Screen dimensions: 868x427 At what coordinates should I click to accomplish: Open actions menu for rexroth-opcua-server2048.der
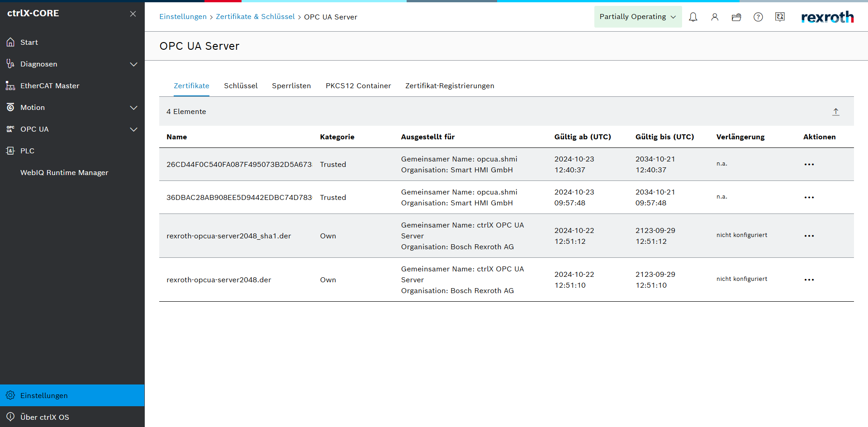[x=809, y=280]
